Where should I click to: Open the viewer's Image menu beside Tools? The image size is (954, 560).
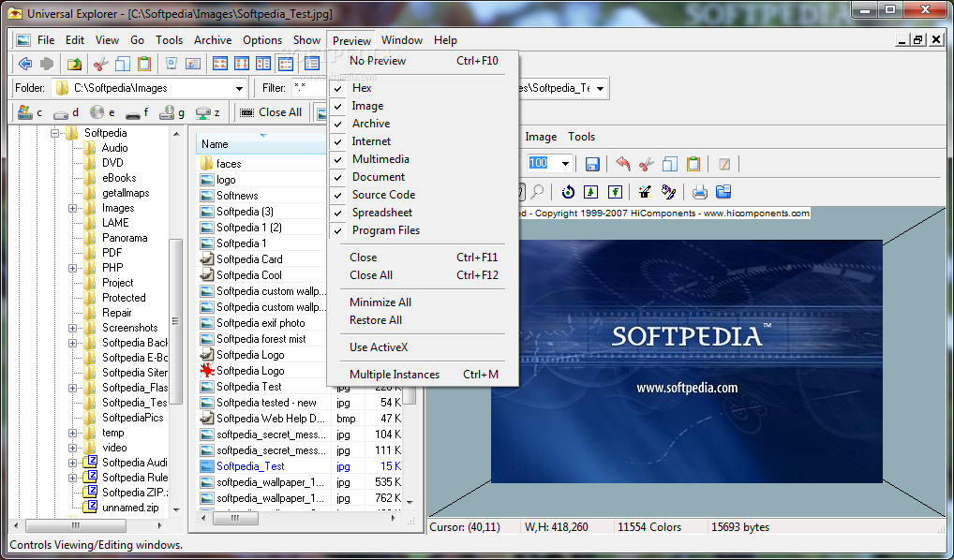[541, 137]
